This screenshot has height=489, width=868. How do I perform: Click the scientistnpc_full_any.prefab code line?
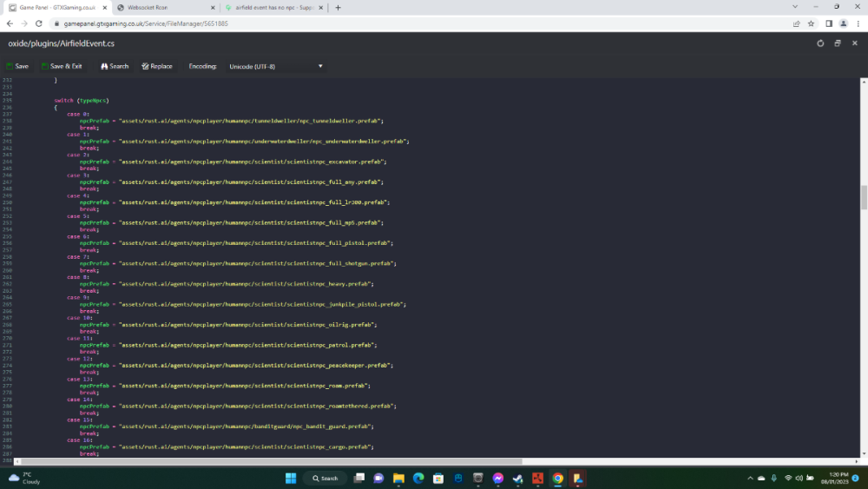[x=232, y=182]
